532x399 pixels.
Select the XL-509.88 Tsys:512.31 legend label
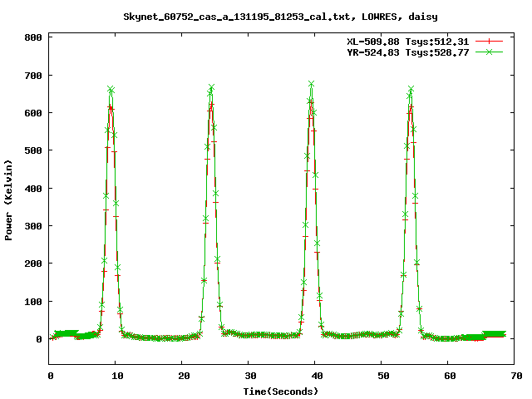(x=407, y=42)
